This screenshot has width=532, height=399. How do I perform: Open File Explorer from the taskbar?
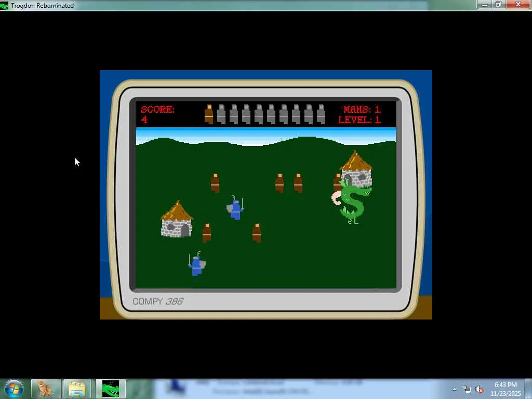77,389
